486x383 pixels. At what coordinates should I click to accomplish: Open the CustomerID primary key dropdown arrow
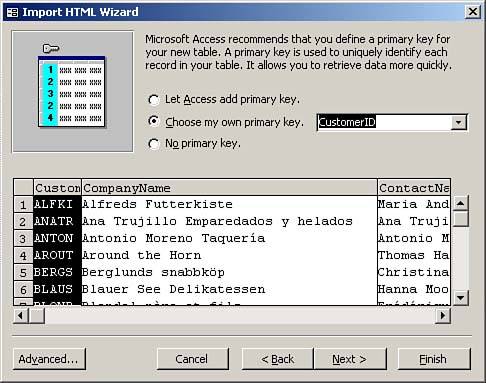[459, 122]
